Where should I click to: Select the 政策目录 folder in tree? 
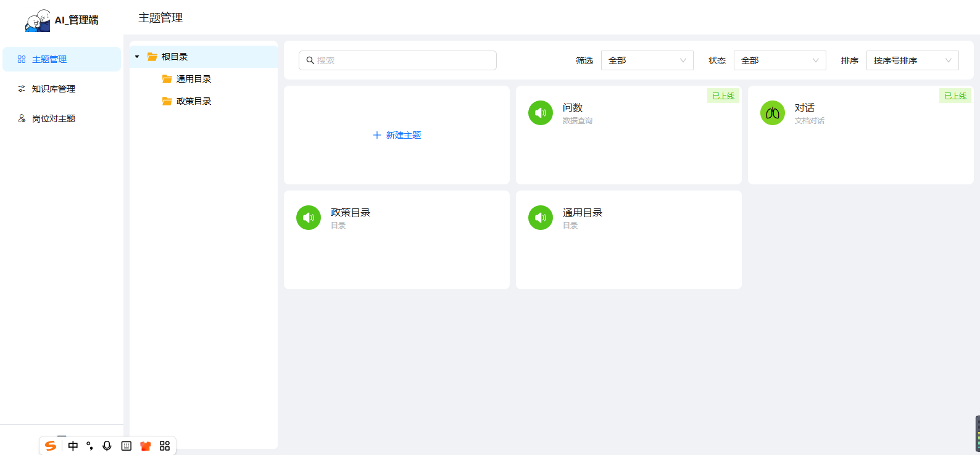point(194,101)
